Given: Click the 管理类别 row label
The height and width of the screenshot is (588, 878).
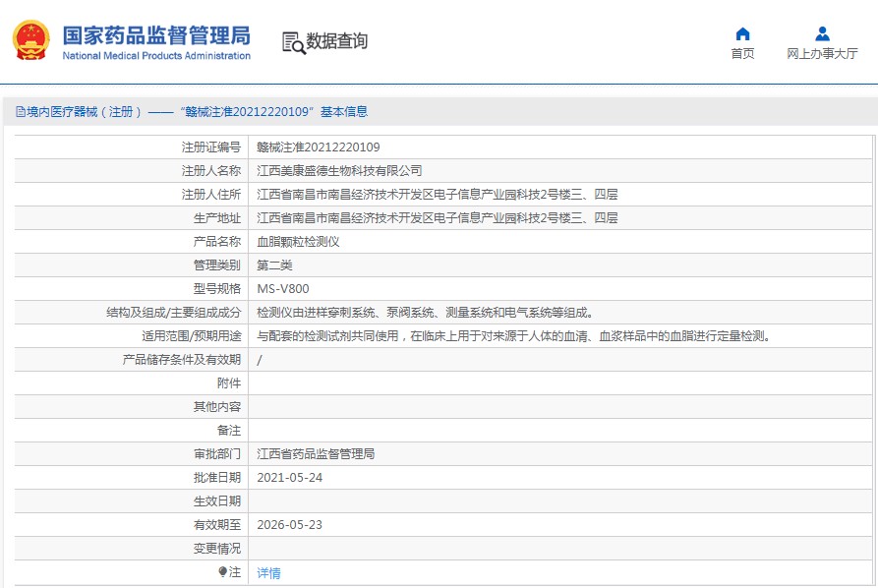Looking at the screenshot, I should pyautogui.click(x=217, y=265).
